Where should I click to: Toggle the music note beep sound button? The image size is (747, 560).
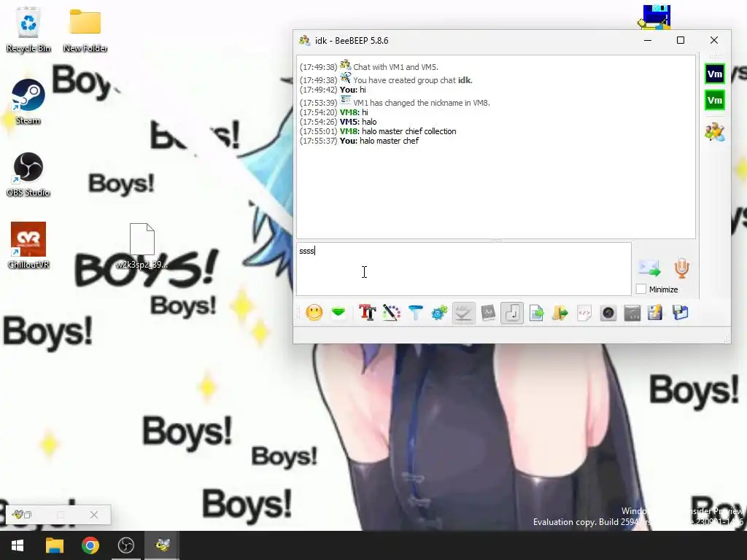coord(512,313)
